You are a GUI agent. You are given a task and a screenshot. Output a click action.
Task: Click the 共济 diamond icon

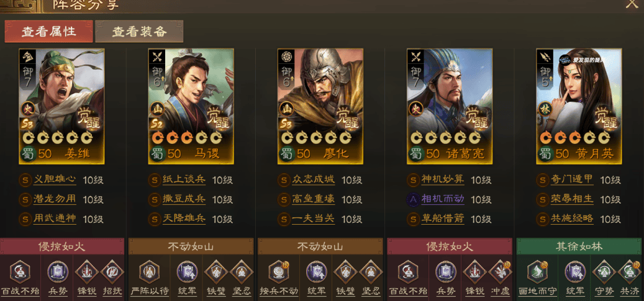(630, 272)
